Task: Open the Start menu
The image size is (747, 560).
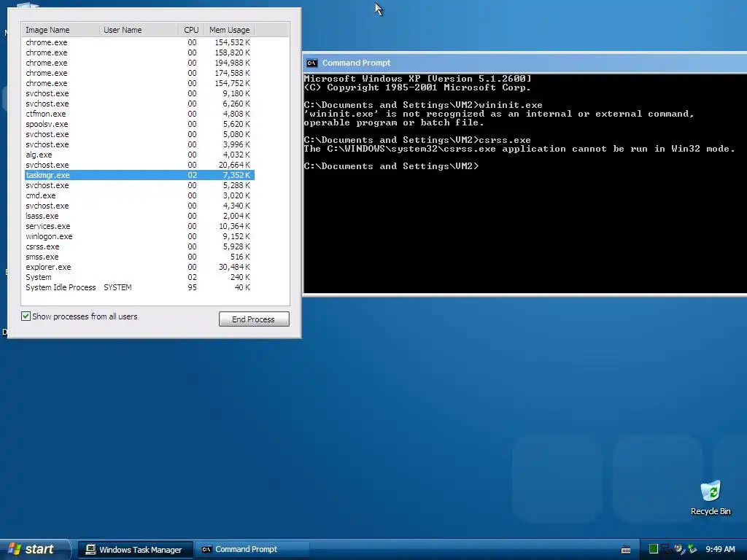Action: (35, 549)
